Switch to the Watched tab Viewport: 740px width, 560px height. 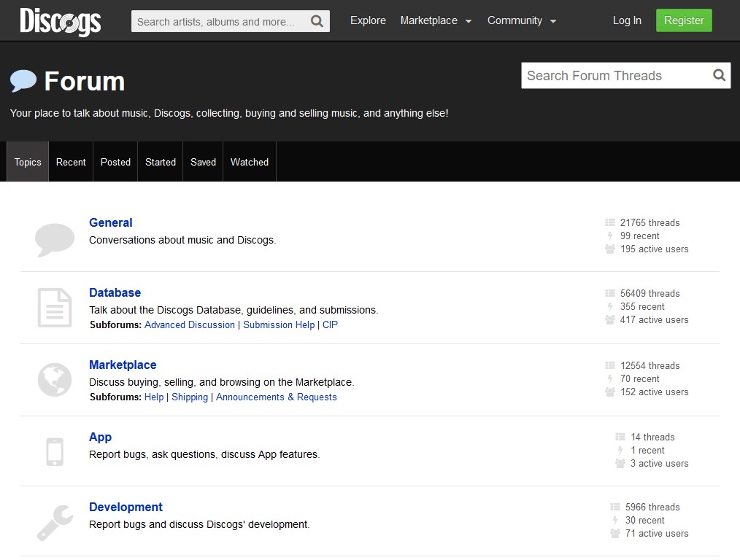click(x=250, y=162)
